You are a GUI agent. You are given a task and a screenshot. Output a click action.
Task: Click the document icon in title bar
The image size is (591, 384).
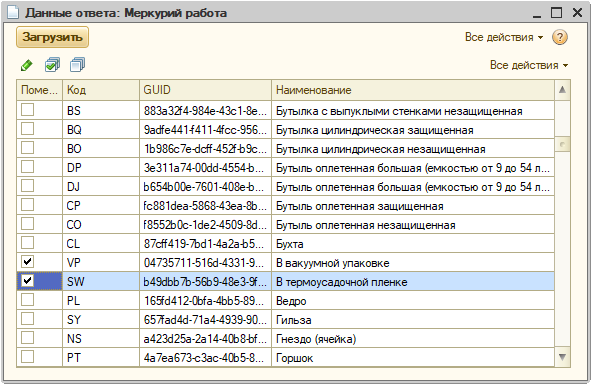pyautogui.click(x=13, y=12)
